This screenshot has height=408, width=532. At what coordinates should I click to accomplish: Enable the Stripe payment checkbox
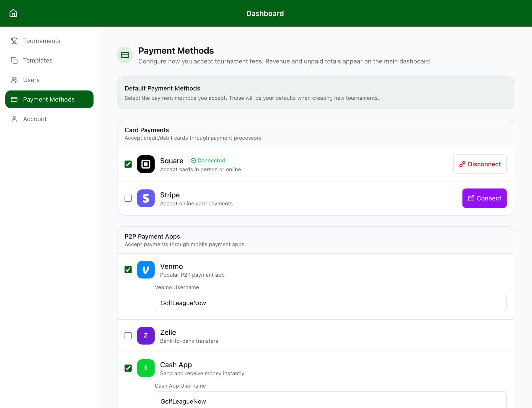pos(128,198)
